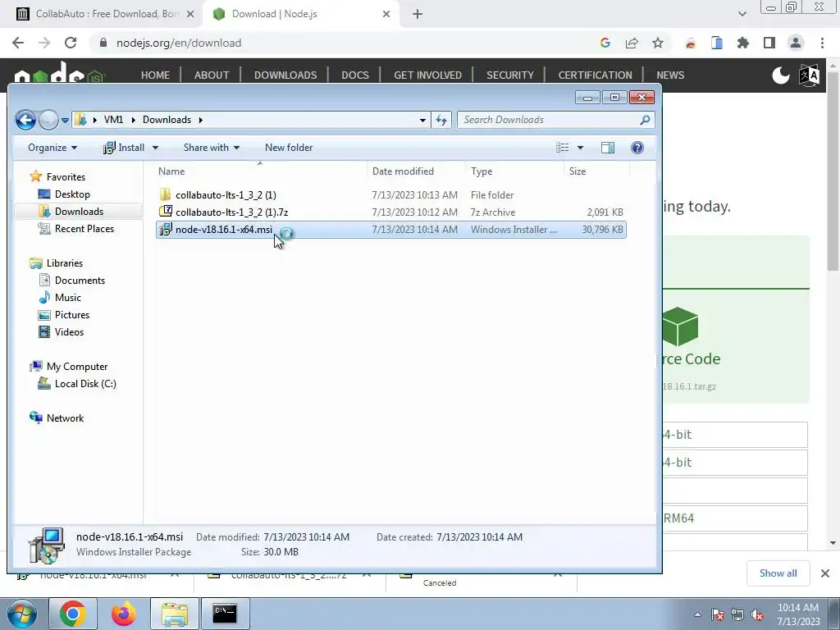The width and height of the screenshot is (840, 630).
Task: Toggle the preview pane icon
Action: [608, 148]
